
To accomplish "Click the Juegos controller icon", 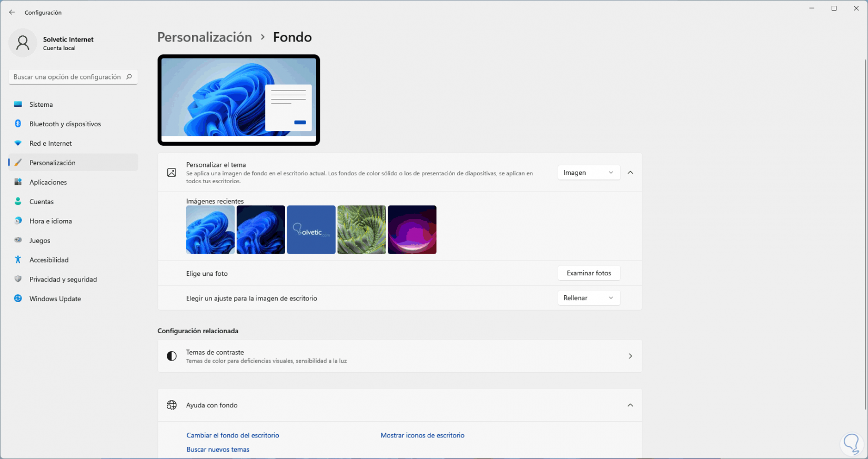I will tap(18, 240).
